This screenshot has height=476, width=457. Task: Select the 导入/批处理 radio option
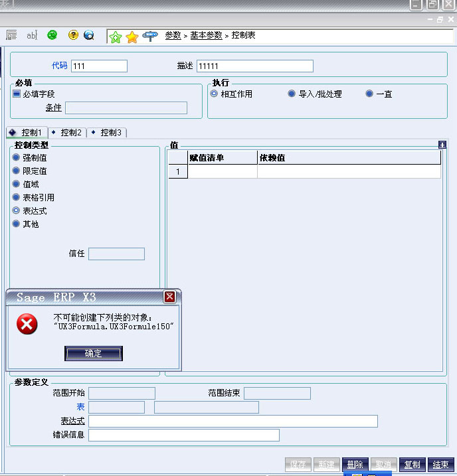(x=292, y=94)
